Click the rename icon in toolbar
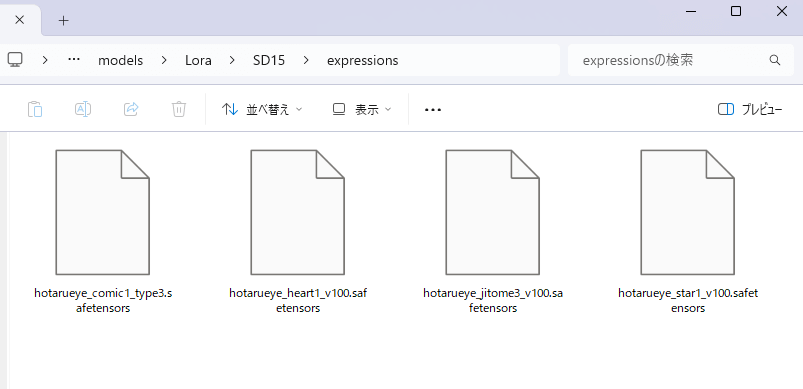The width and height of the screenshot is (803, 389). point(83,109)
